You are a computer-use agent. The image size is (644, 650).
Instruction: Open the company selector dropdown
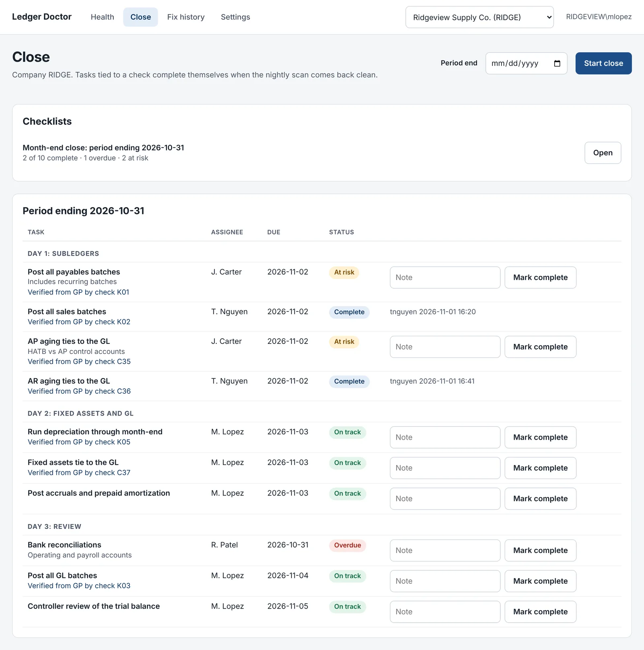point(479,17)
